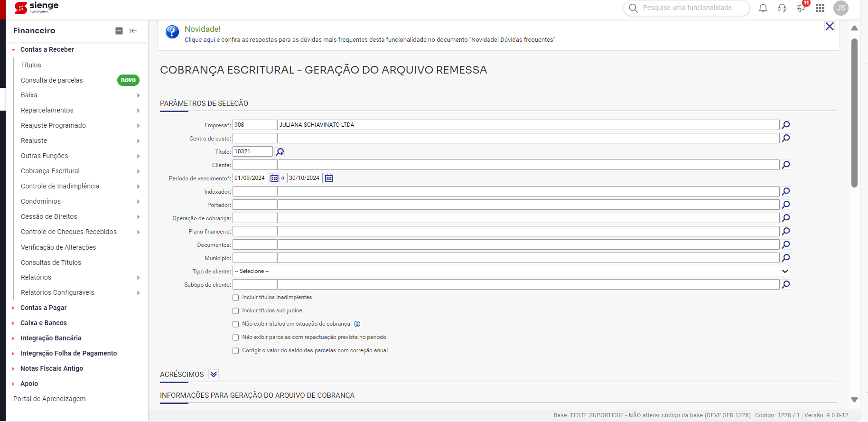Search Indexador with magnifier icon
Screen dimensions: 868x422
tap(786, 191)
